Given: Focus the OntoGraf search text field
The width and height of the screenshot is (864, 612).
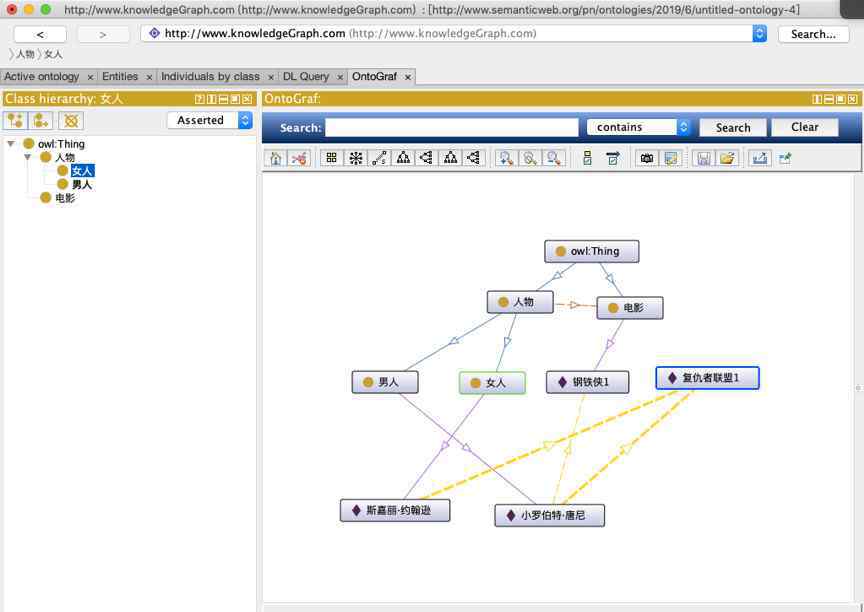Looking at the screenshot, I should 452,127.
